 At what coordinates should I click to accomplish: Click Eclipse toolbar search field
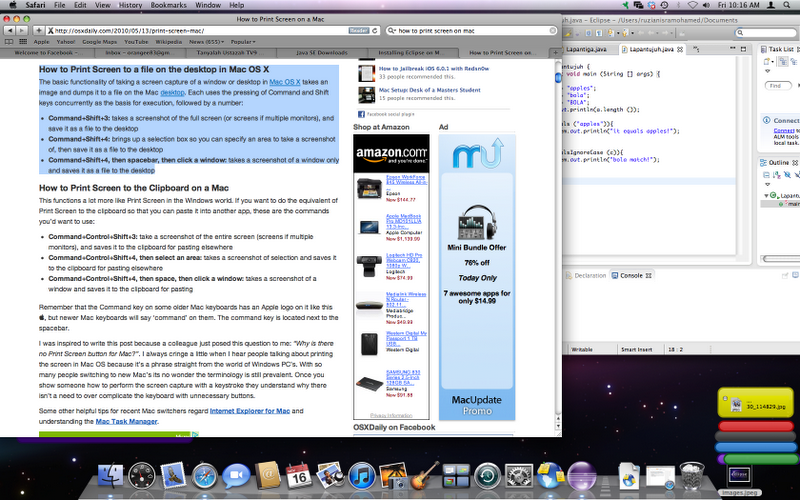(x=767, y=33)
